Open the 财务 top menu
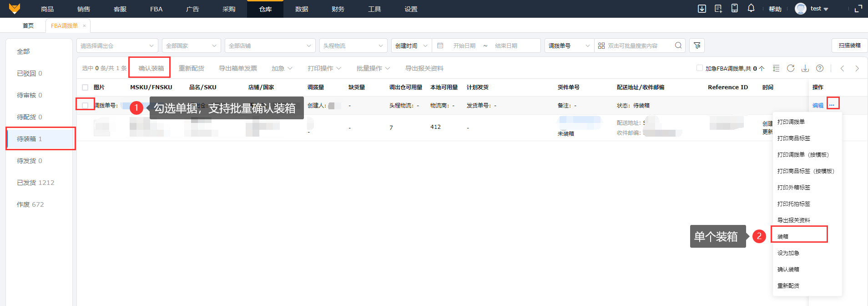868x306 pixels. 338,9
